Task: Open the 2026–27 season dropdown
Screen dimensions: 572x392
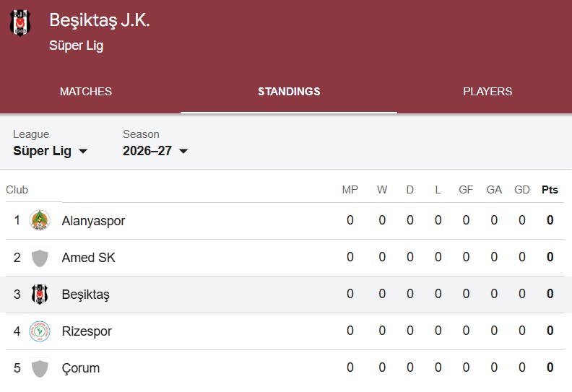Action: click(155, 151)
